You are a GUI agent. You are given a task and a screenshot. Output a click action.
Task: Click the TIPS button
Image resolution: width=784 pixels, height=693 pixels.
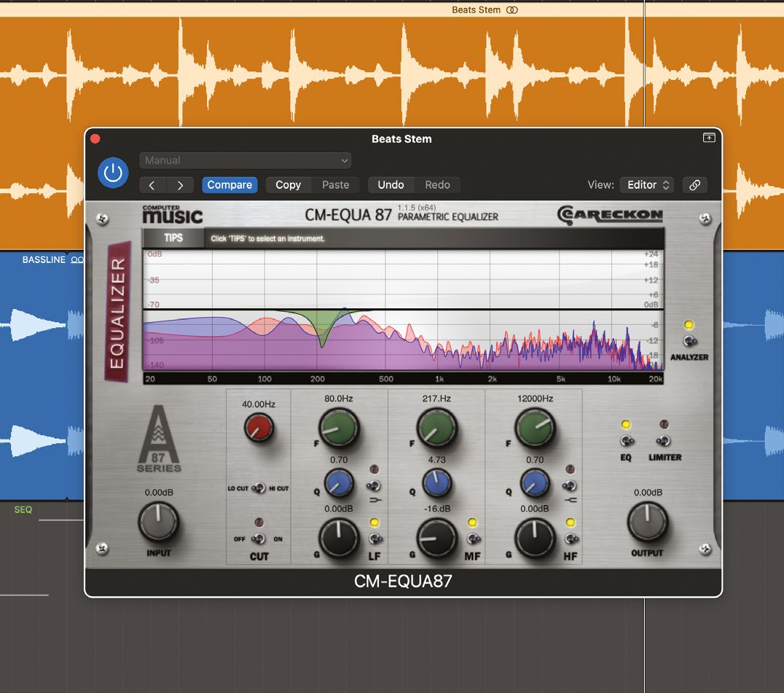[173, 238]
